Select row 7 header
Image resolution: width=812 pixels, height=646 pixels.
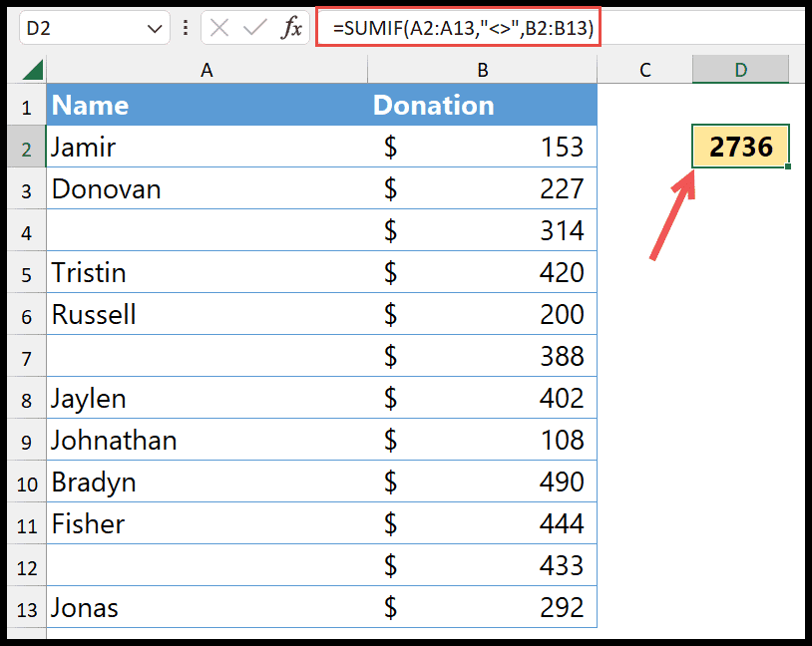pos(26,357)
